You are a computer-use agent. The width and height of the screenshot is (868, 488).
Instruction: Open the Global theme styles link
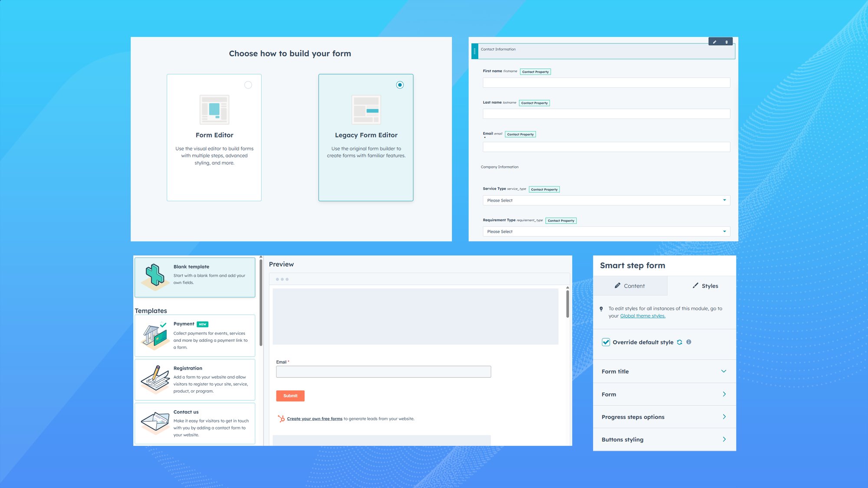(x=642, y=316)
